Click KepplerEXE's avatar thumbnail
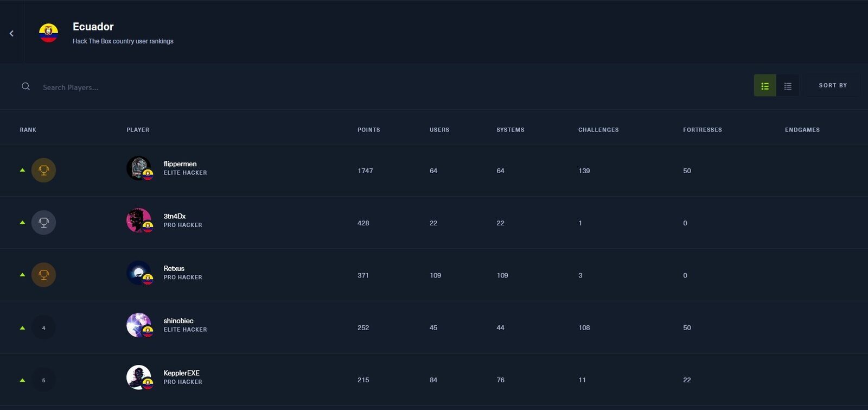 click(x=139, y=377)
